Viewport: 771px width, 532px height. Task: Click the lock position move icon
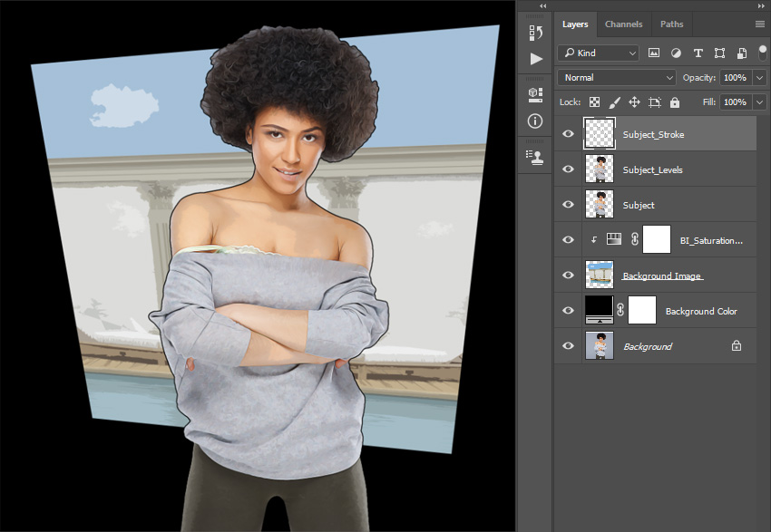(634, 102)
